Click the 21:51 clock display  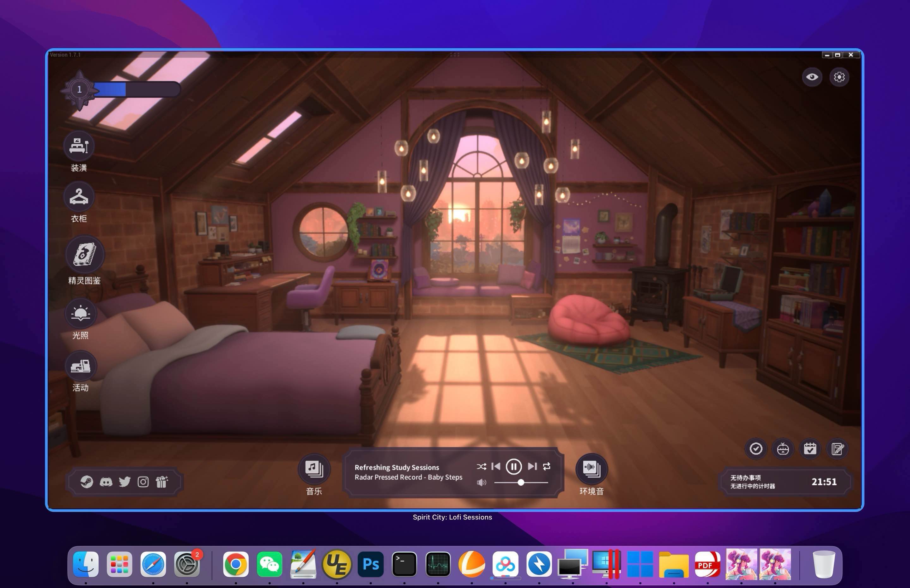[x=824, y=482]
